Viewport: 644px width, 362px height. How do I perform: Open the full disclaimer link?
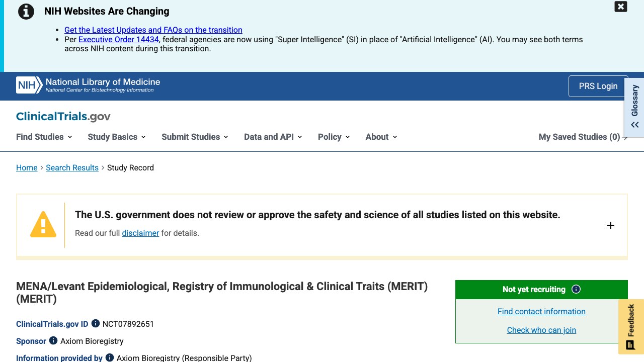point(140,233)
